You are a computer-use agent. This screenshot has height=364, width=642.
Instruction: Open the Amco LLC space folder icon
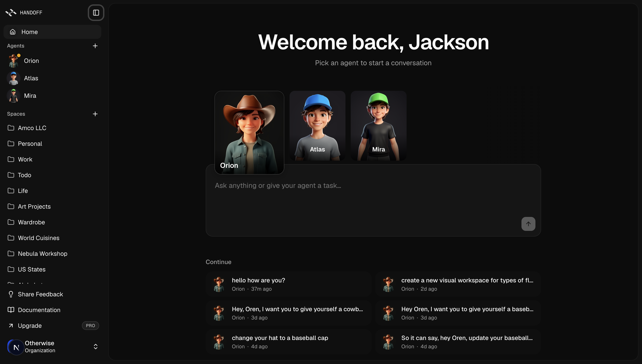11,128
